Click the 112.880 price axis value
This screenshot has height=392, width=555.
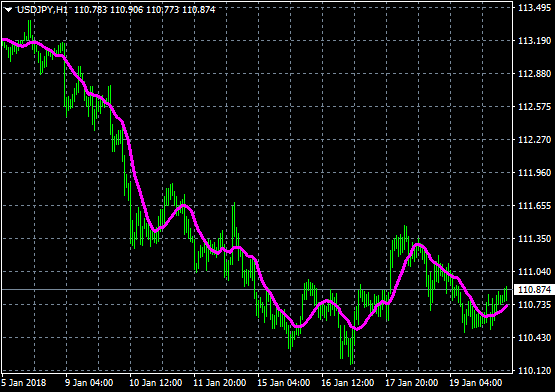tap(534, 74)
